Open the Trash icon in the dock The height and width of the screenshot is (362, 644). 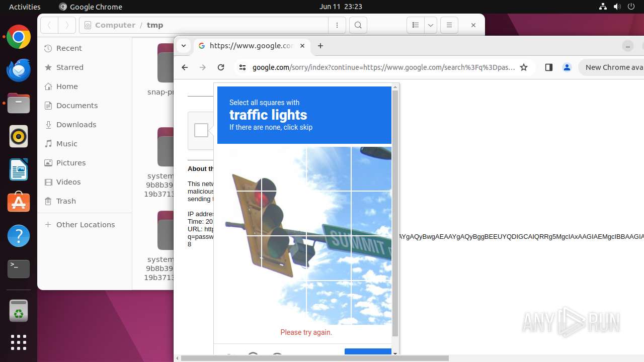click(x=19, y=311)
